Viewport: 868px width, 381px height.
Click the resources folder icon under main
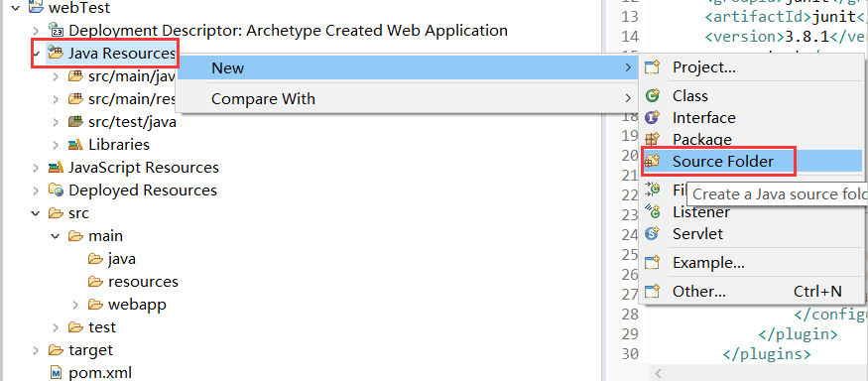tap(95, 282)
